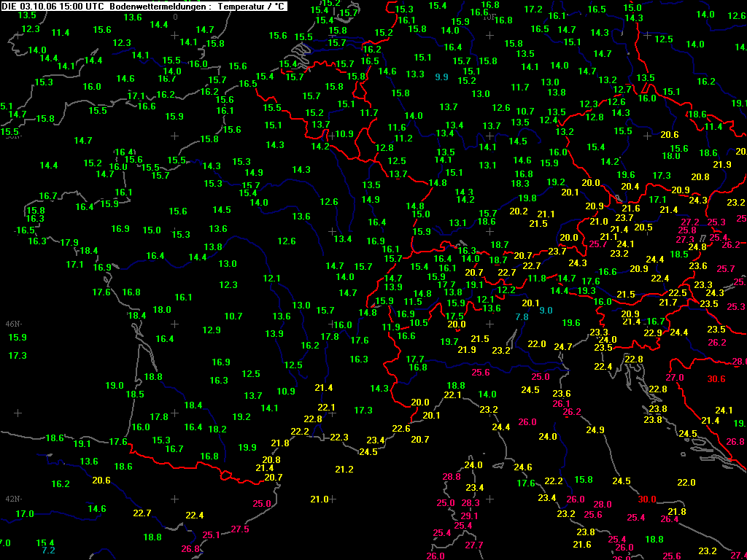Select the pink 27.7 value
The width and height of the screenshot is (747, 560).
point(474,545)
